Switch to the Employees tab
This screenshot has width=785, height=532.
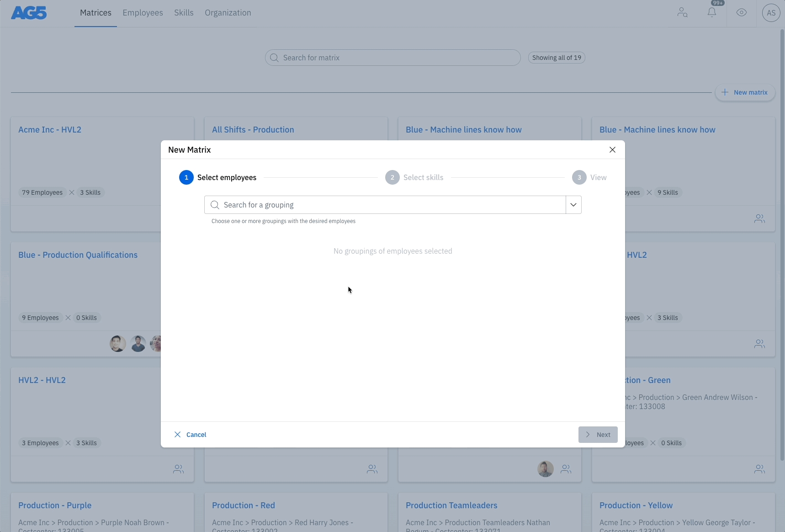click(143, 13)
